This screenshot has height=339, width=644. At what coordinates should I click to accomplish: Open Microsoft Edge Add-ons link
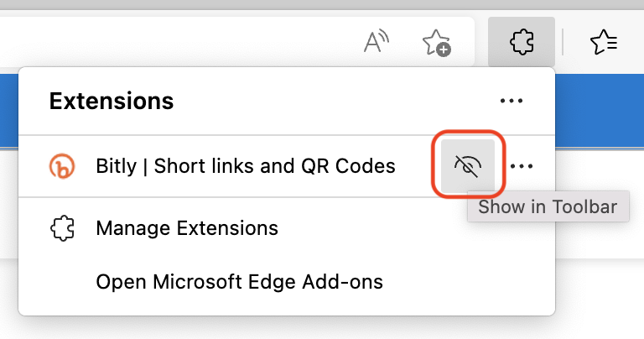pos(240,282)
